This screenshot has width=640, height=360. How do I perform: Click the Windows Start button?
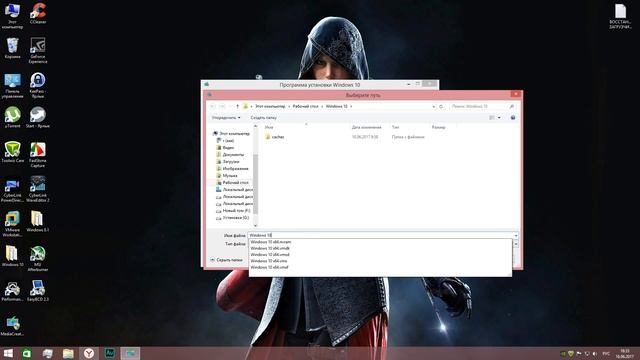point(8,353)
